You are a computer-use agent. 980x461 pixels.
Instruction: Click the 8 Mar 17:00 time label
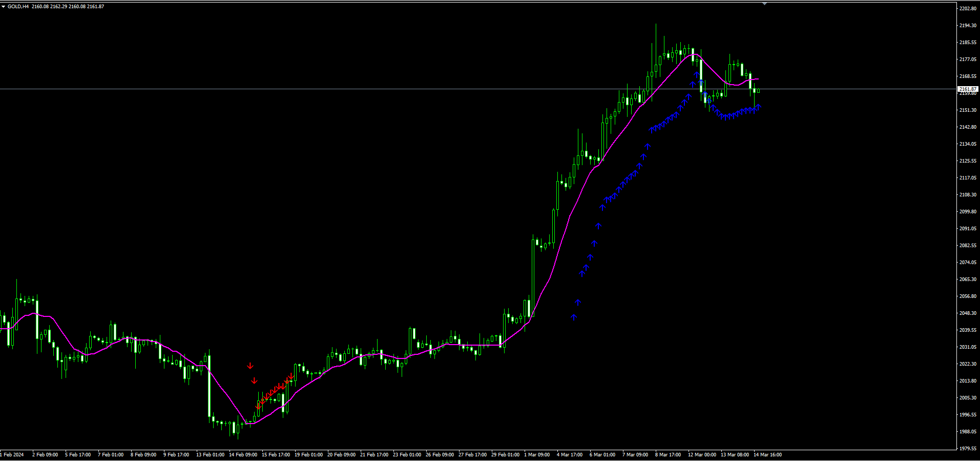tap(668, 455)
